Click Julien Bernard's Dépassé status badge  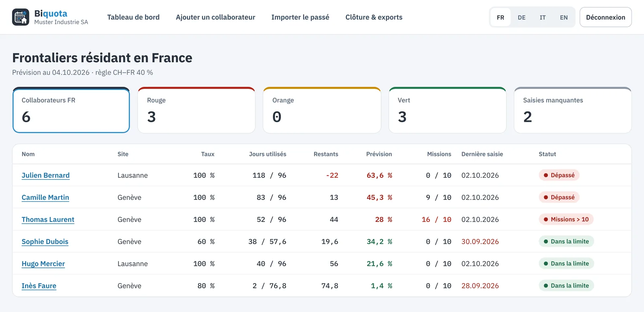tap(559, 175)
